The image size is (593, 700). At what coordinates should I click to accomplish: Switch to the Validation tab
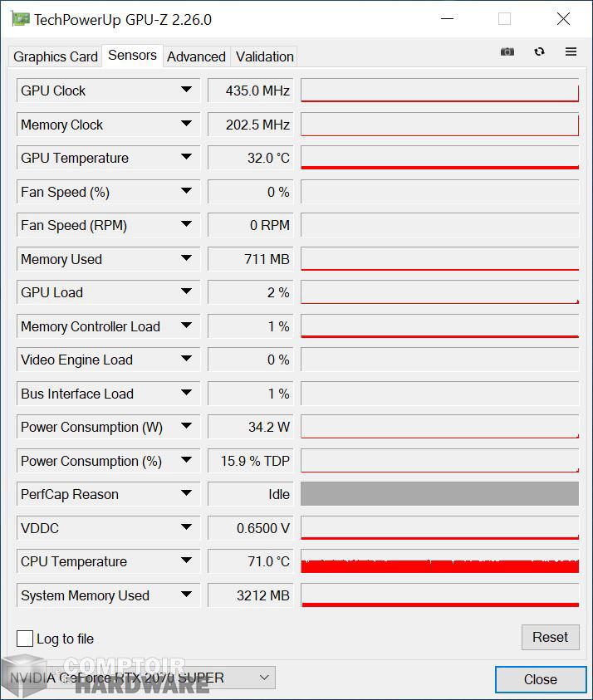tap(263, 56)
